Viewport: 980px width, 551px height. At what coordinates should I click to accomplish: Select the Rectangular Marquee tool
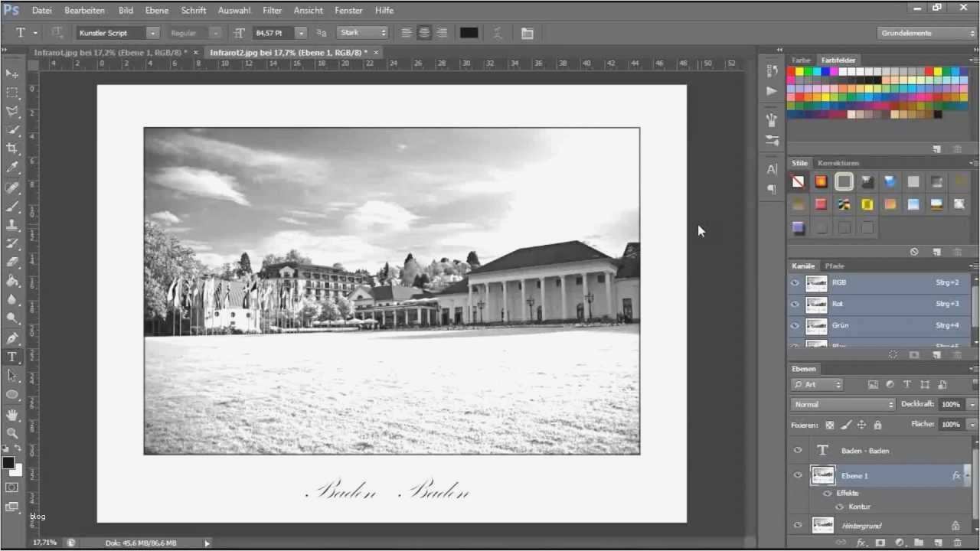12,93
